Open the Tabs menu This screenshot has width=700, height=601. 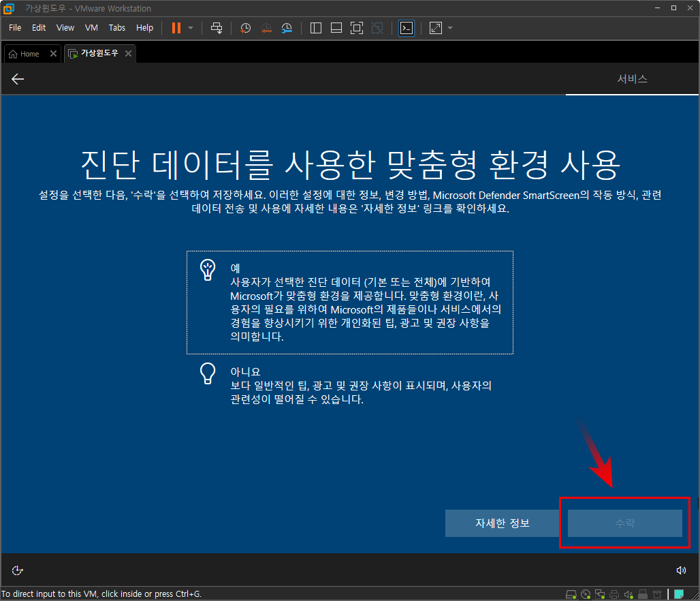pyautogui.click(x=117, y=28)
